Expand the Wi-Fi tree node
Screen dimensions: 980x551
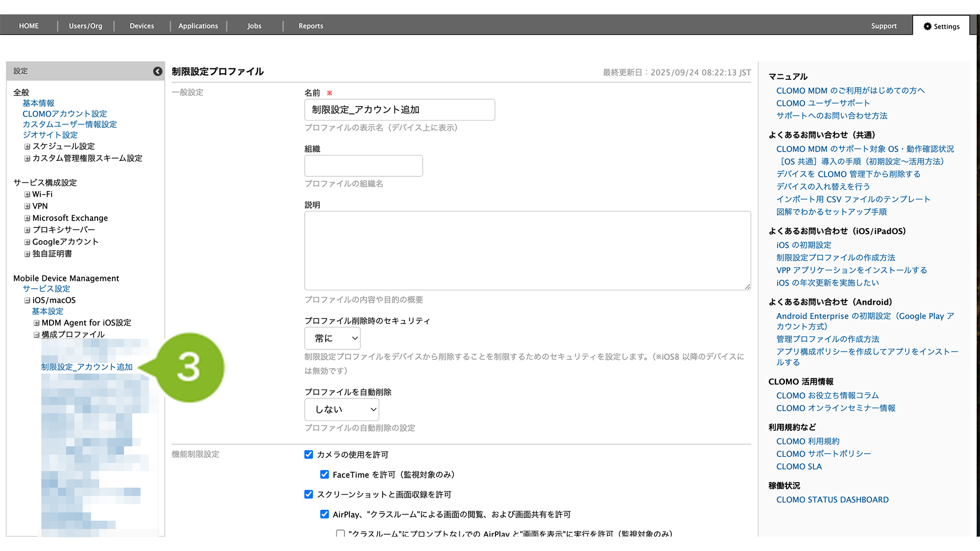click(x=27, y=195)
